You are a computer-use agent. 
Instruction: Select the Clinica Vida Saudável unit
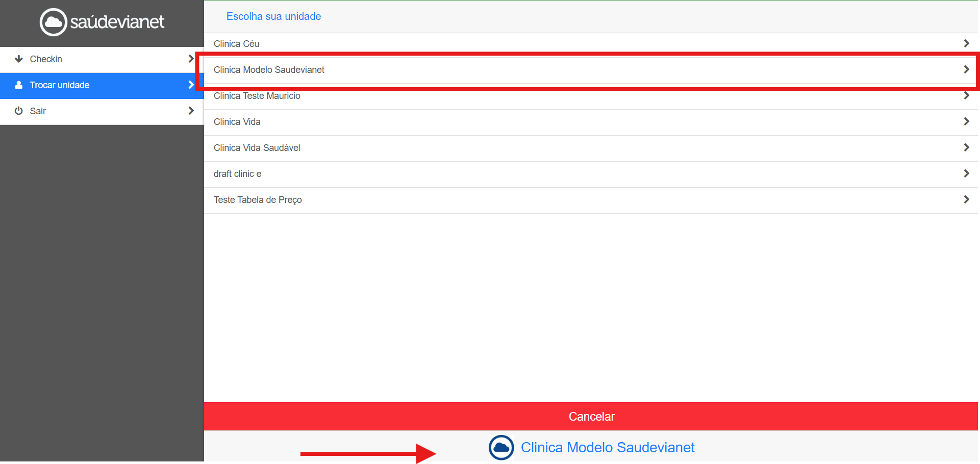[591, 148]
